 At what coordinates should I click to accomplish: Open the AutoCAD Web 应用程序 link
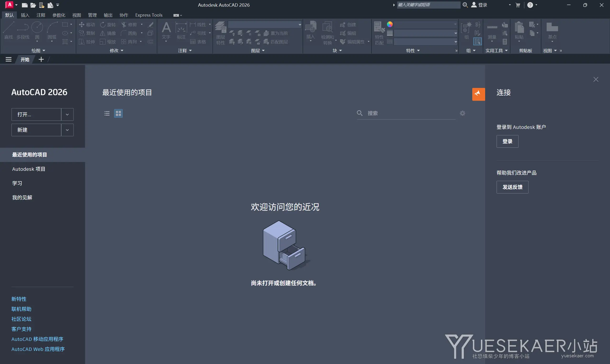pos(38,349)
